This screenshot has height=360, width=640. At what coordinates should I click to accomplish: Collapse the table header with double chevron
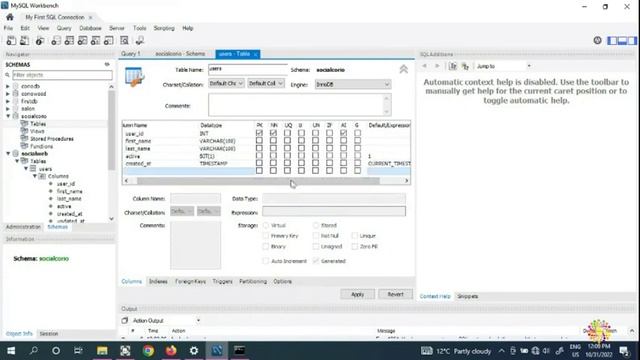403,69
